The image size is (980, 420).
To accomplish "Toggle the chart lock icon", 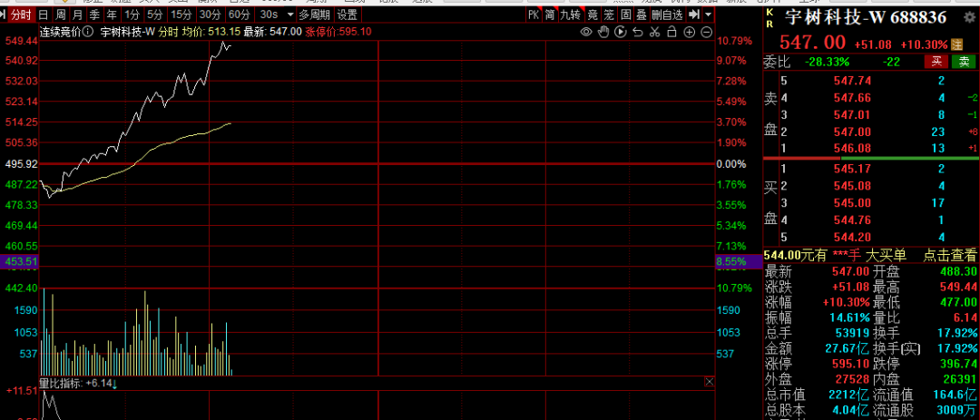I will [x=671, y=32].
